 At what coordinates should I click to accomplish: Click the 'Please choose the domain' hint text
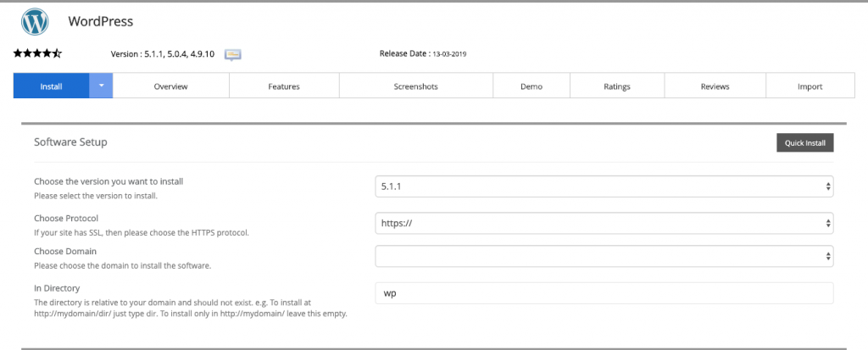tap(122, 266)
